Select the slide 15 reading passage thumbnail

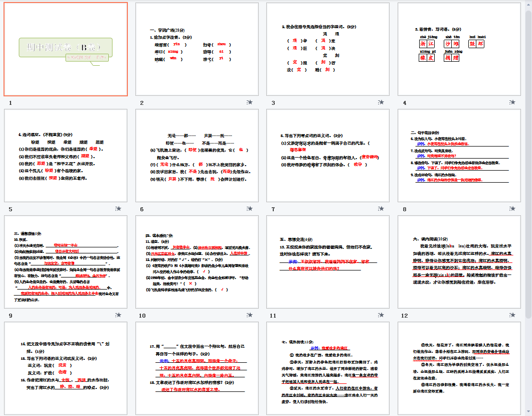point(328,368)
